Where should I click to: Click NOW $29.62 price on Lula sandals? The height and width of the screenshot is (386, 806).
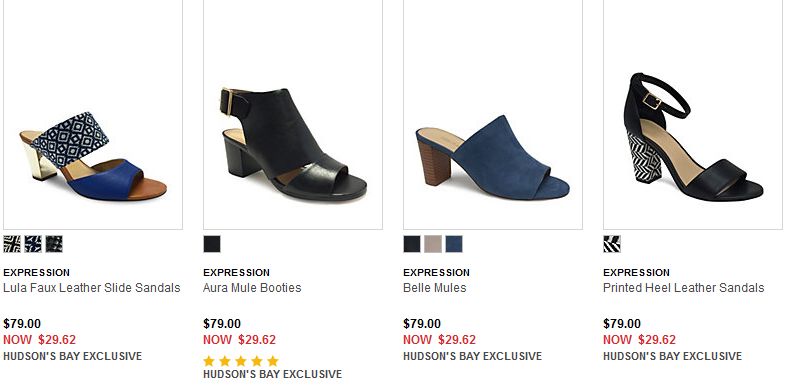[40, 340]
